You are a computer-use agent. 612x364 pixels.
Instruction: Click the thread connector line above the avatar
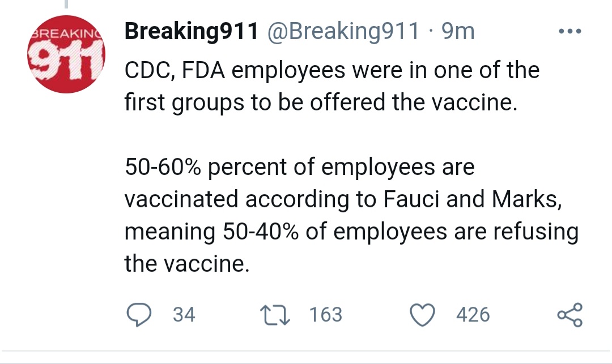point(66,4)
